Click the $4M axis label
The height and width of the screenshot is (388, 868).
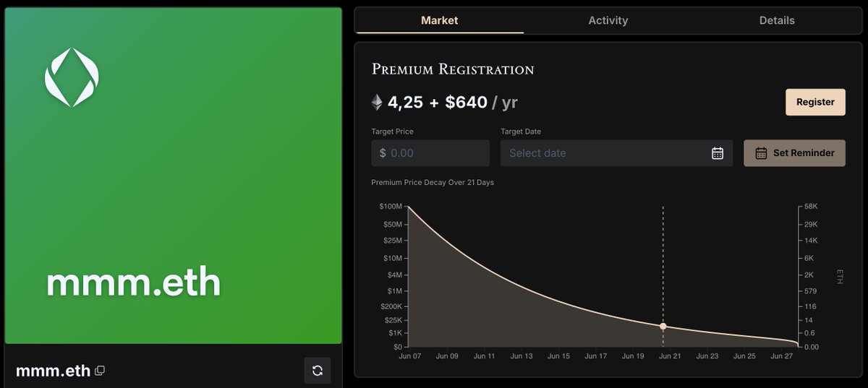pyautogui.click(x=394, y=275)
